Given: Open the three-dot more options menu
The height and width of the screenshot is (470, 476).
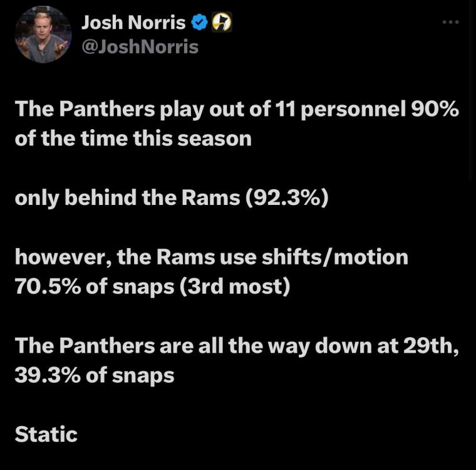Looking at the screenshot, I should click(450, 23).
